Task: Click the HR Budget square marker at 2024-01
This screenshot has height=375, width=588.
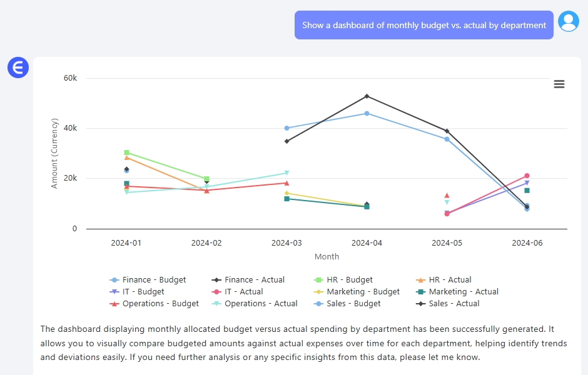Action: pyautogui.click(x=127, y=152)
